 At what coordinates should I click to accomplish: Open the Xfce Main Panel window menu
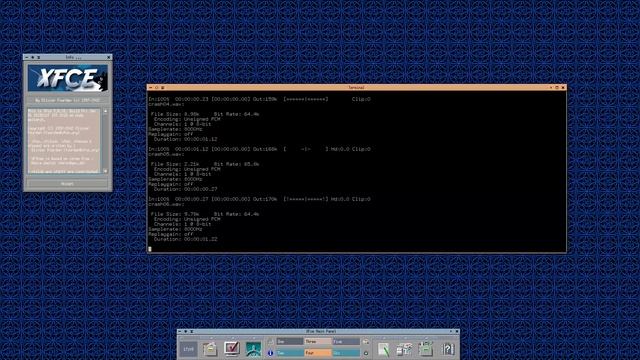(180, 331)
